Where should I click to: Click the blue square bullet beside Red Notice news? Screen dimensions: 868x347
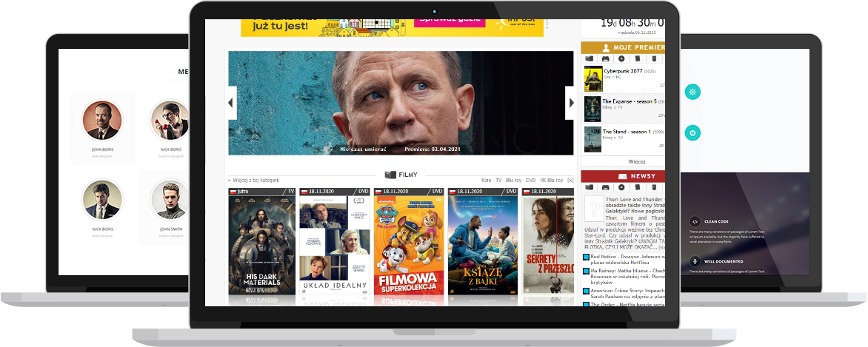tap(587, 257)
